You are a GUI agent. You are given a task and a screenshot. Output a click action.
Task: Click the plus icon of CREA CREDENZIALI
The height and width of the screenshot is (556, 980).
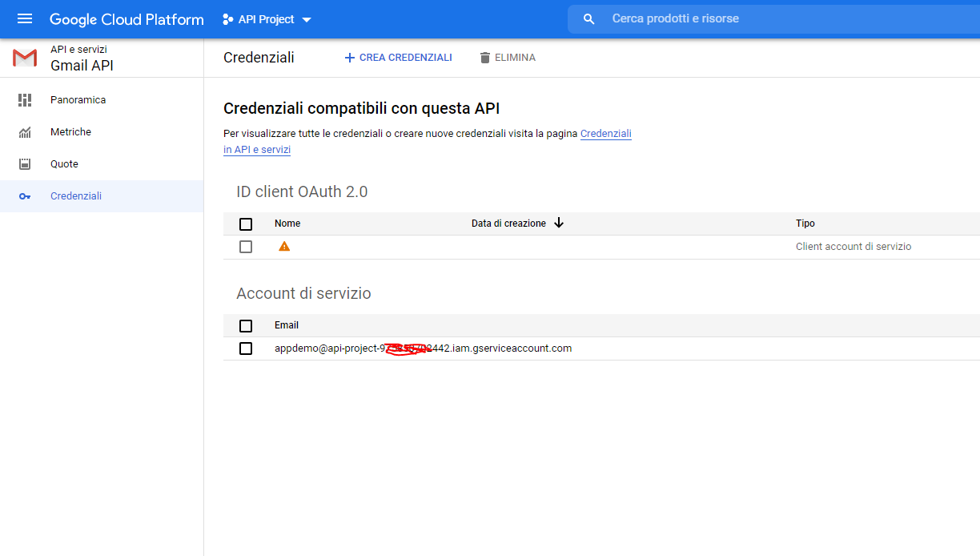349,58
